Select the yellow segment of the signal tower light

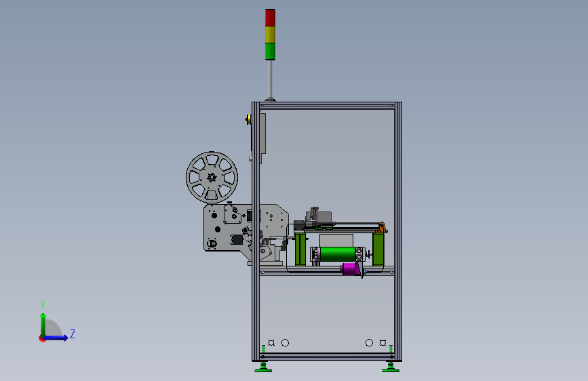(x=270, y=35)
